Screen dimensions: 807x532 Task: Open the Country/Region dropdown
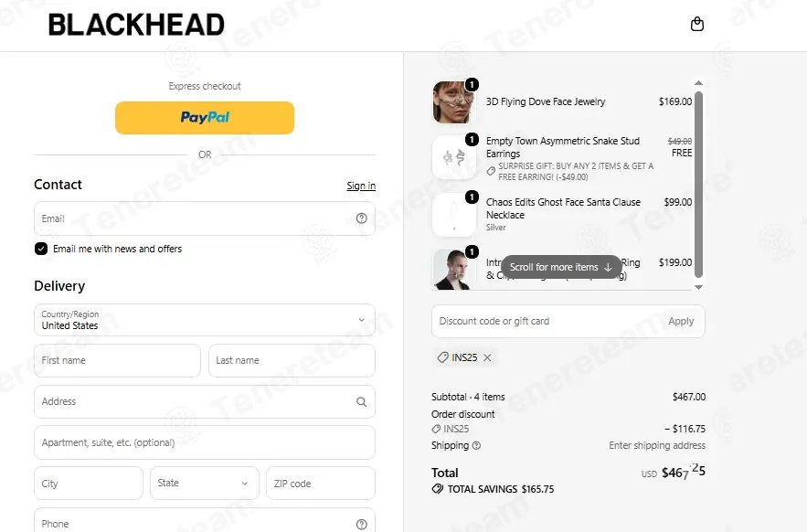tap(205, 320)
